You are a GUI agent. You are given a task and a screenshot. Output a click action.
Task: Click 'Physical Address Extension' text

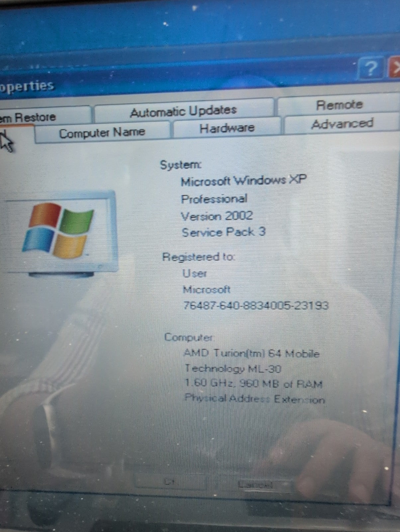(x=255, y=399)
